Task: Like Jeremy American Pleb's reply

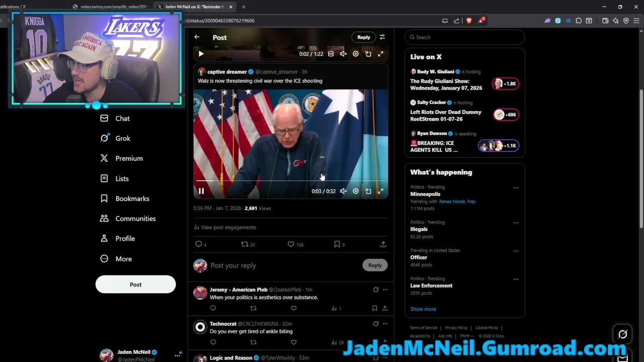Action: click(293, 308)
